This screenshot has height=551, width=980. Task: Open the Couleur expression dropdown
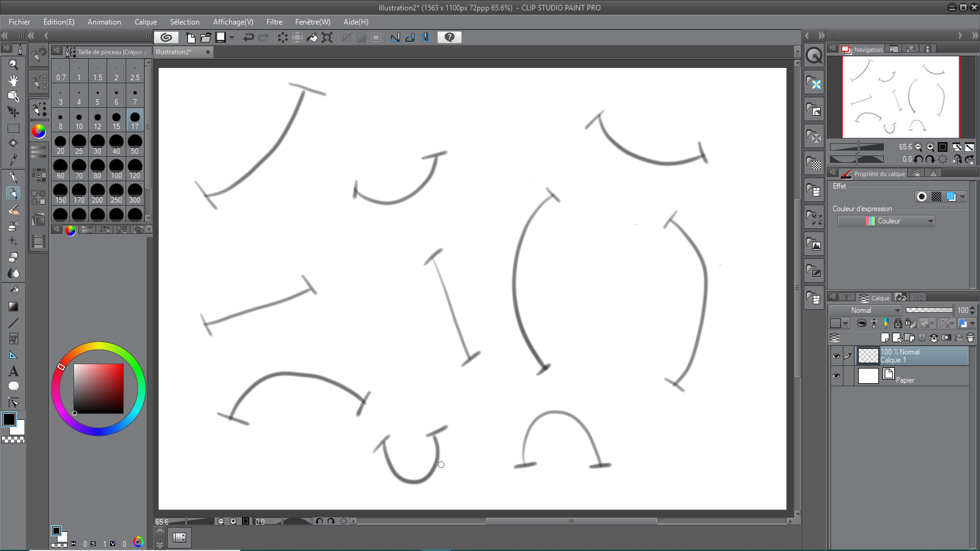tap(930, 221)
